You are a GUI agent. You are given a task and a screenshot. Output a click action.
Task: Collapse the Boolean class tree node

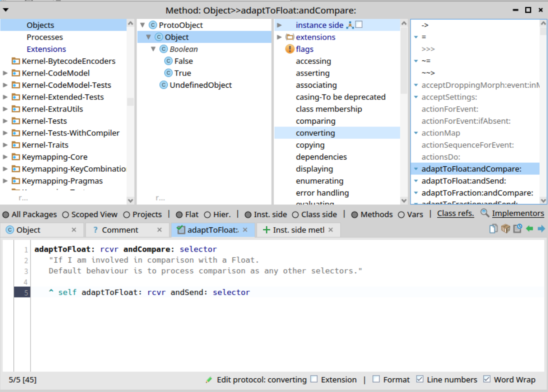tap(153, 49)
